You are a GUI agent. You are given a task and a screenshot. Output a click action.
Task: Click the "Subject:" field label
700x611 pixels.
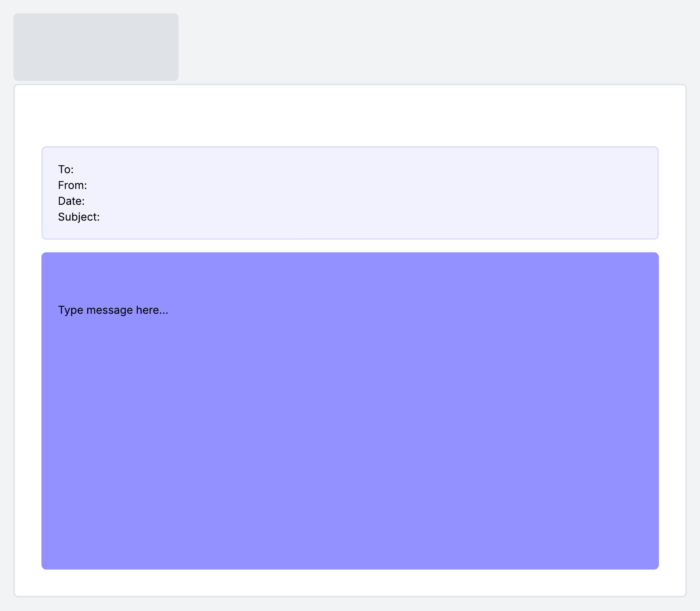79,217
